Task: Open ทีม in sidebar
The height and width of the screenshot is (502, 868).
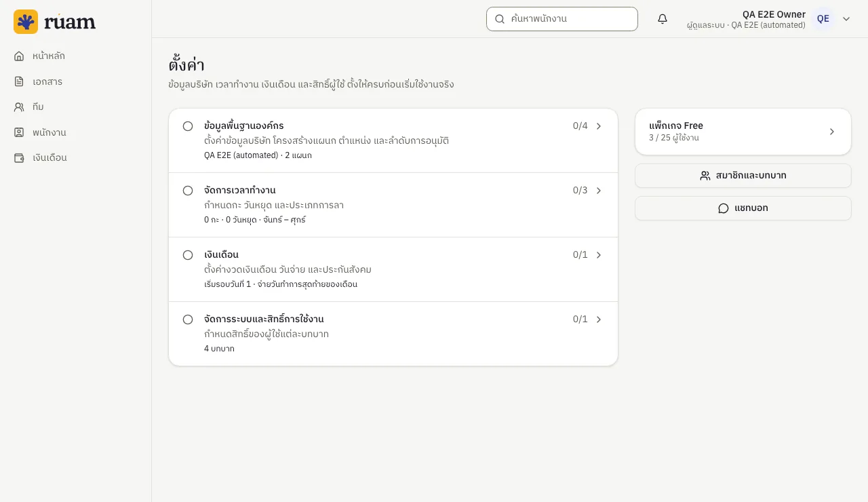Action: click(38, 107)
